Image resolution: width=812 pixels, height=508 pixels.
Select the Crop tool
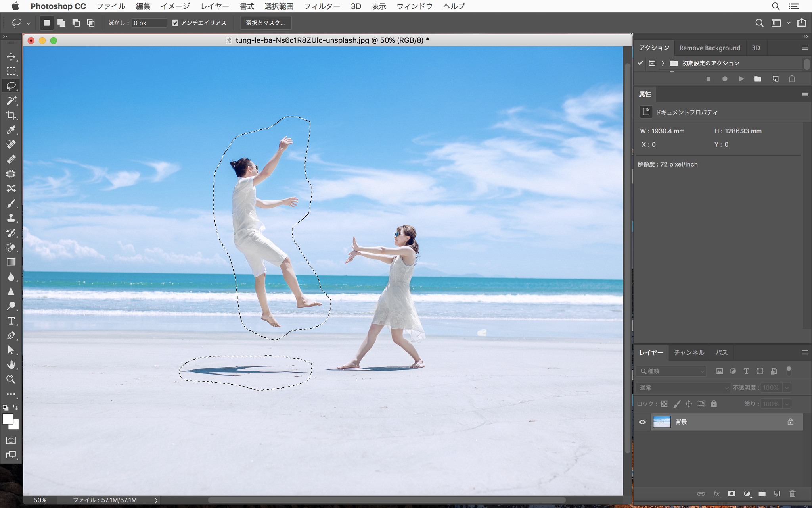click(x=11, y=115)
